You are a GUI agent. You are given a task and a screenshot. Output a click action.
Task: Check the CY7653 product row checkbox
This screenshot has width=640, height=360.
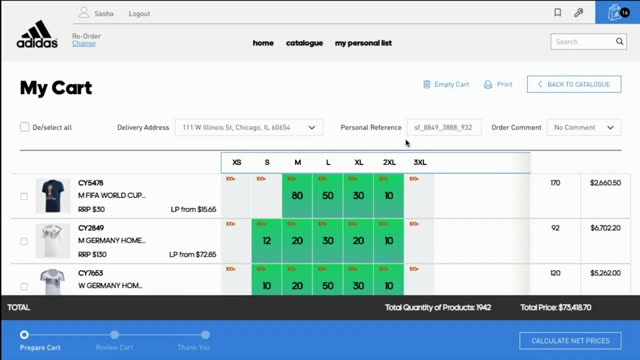click(x=24, y=286)
